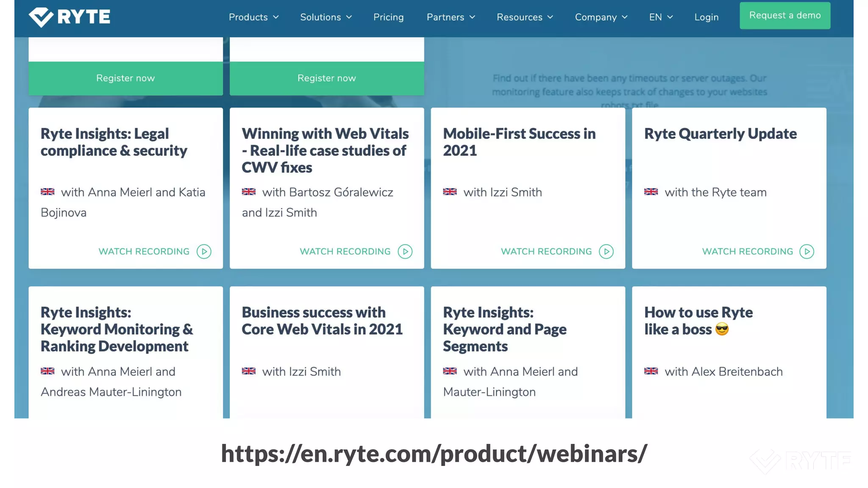
Task: Click UK flag beside the Ryte team
Action: point(651,192)
